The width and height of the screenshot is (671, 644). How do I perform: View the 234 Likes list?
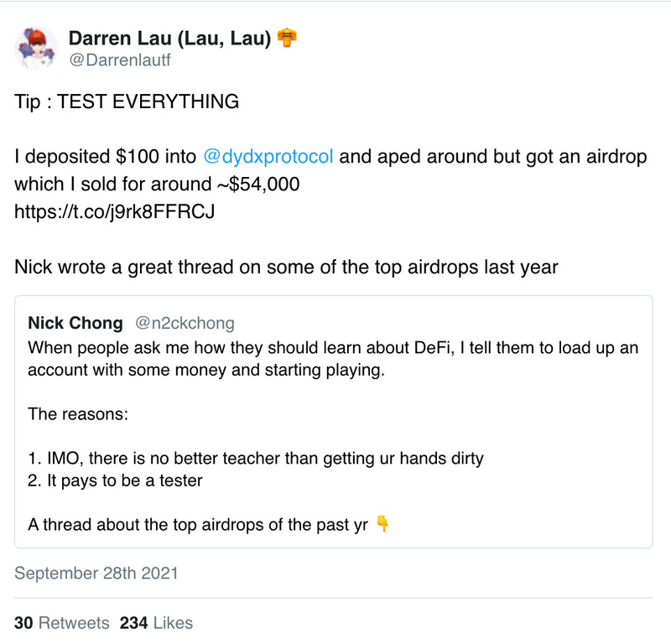[156, 623]
